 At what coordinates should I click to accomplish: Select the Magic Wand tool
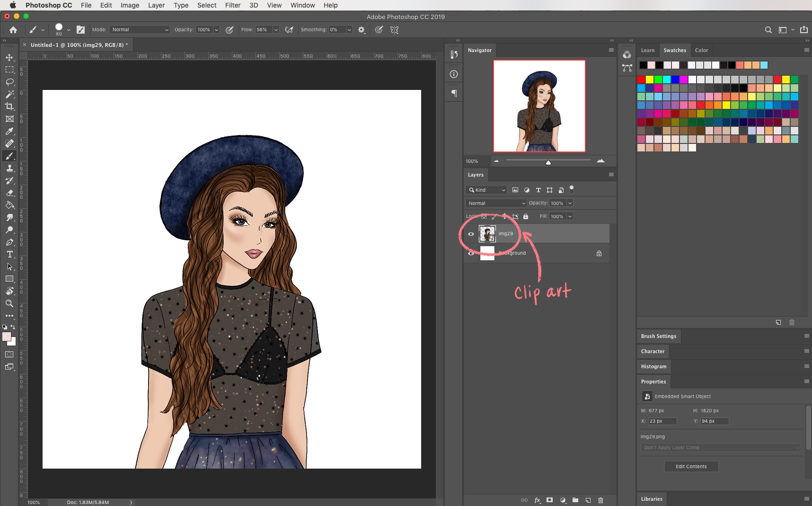[x=9, y=94]
